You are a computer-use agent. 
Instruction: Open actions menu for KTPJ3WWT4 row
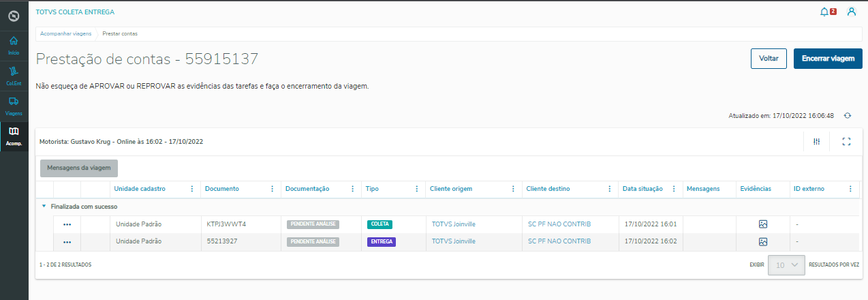click(67, 224)
